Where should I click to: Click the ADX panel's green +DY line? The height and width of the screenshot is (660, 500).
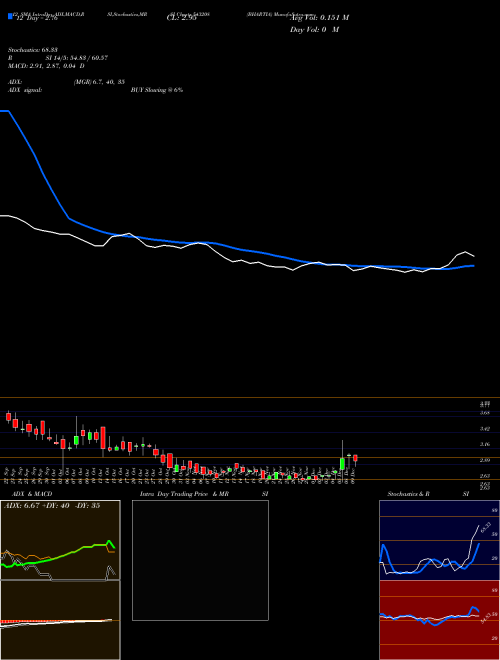(x=58, y=556)
